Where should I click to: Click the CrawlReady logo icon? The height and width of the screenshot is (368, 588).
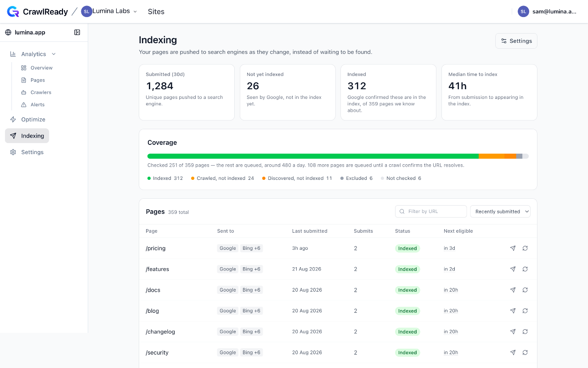tap(13, 11)
